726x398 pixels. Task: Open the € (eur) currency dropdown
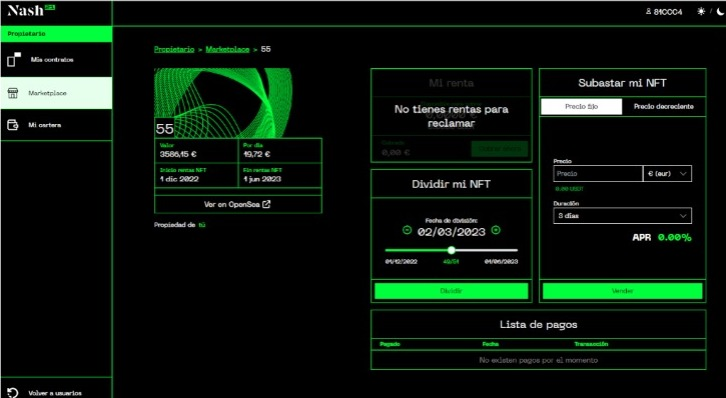click(667, 174)
